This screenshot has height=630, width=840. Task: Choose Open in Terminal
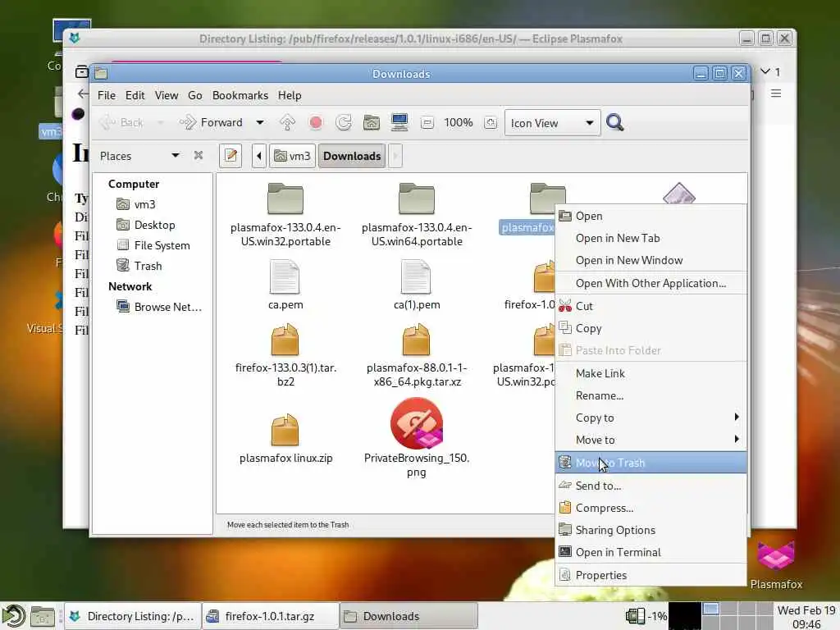point(651,552)
